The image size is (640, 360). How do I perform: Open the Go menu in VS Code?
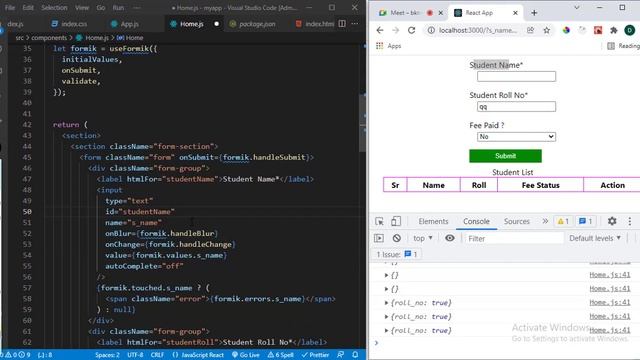click(101, 8)
